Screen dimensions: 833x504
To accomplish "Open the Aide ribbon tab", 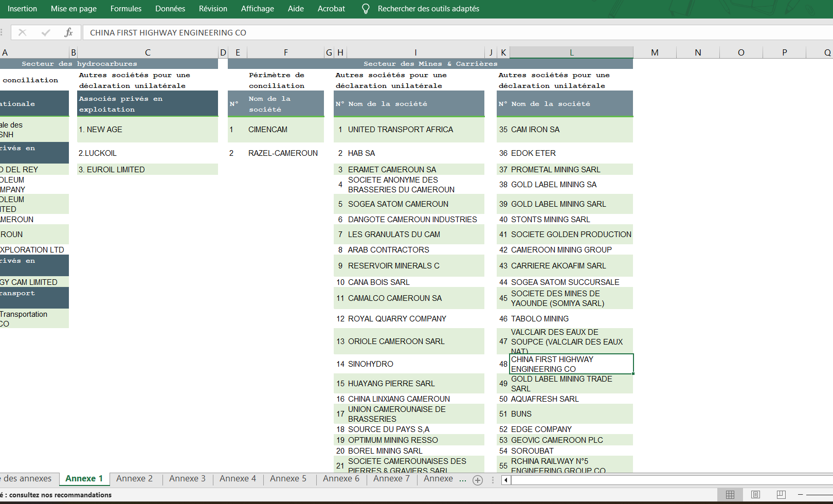I will coord(296,9).
